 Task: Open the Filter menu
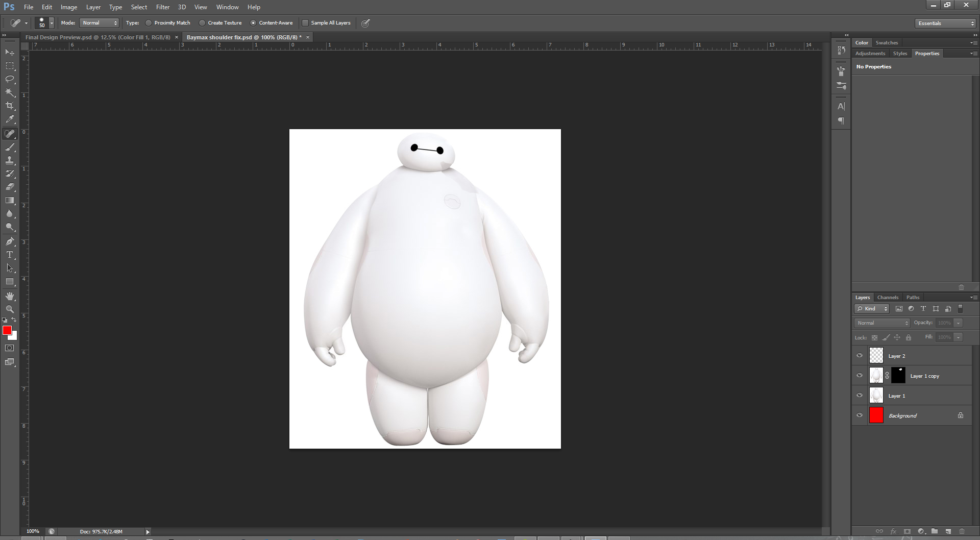click(163, 7)
